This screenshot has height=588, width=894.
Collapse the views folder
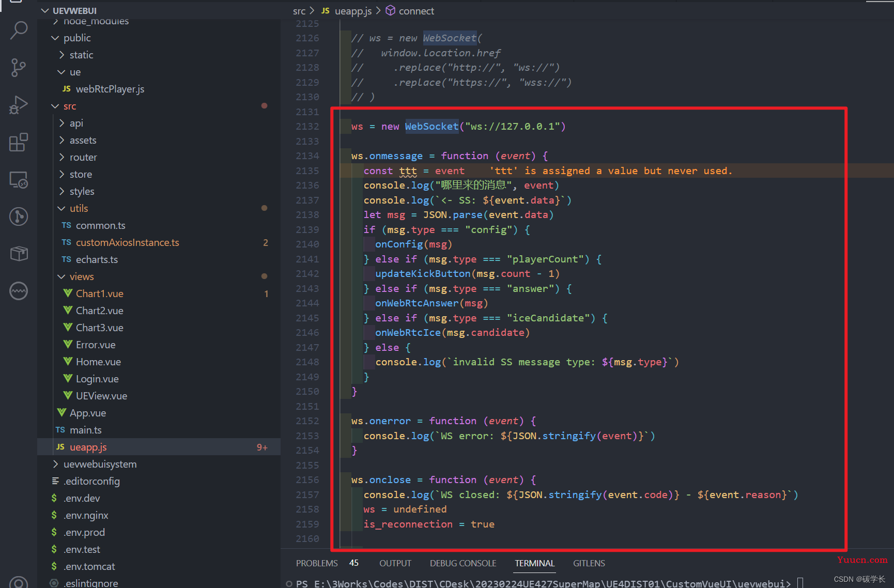tap(61, 276)
